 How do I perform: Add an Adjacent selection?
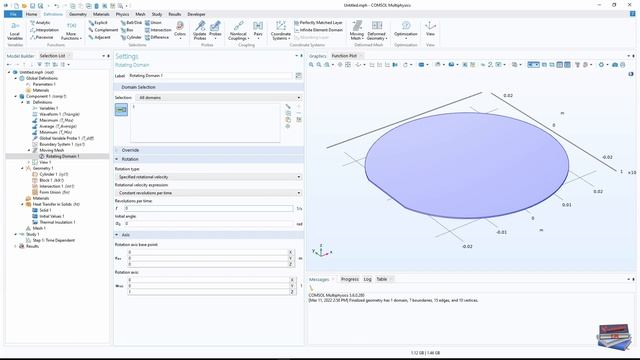click(100, 37)
